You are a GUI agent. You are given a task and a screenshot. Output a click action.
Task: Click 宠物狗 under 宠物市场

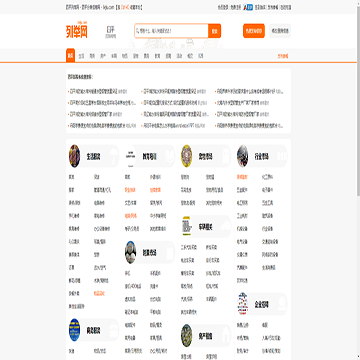click(185, 177)
